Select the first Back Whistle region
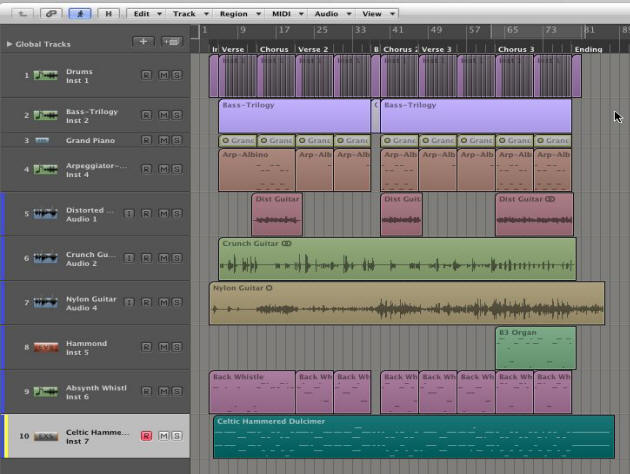 pos(252,392)
